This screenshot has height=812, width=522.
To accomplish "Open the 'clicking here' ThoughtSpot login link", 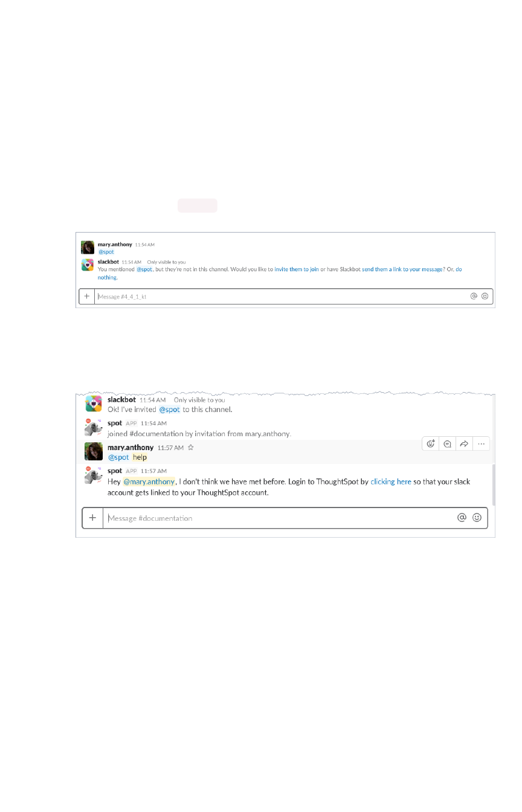I will [x=391, y=482].
